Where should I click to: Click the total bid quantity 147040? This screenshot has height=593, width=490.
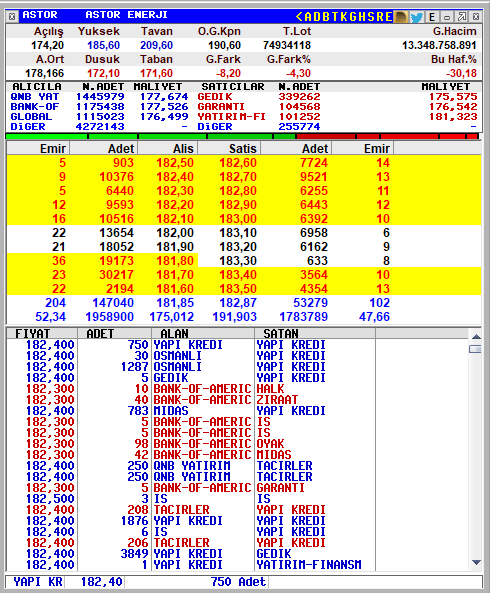113,303
